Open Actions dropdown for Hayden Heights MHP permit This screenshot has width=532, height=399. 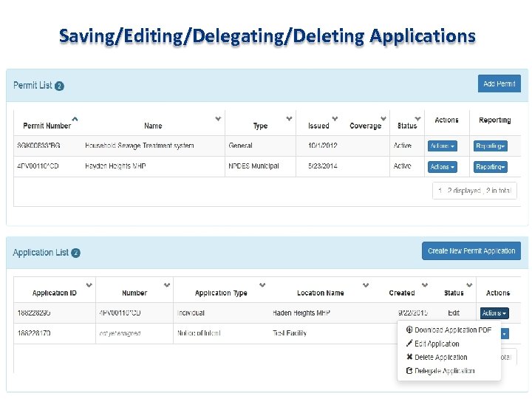442,167
